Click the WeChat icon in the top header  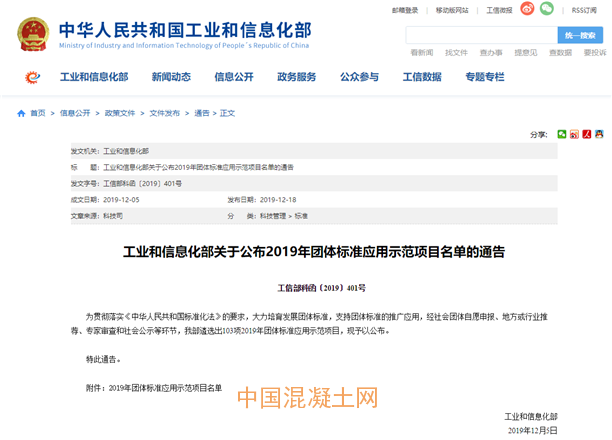[x=546, y=9]
